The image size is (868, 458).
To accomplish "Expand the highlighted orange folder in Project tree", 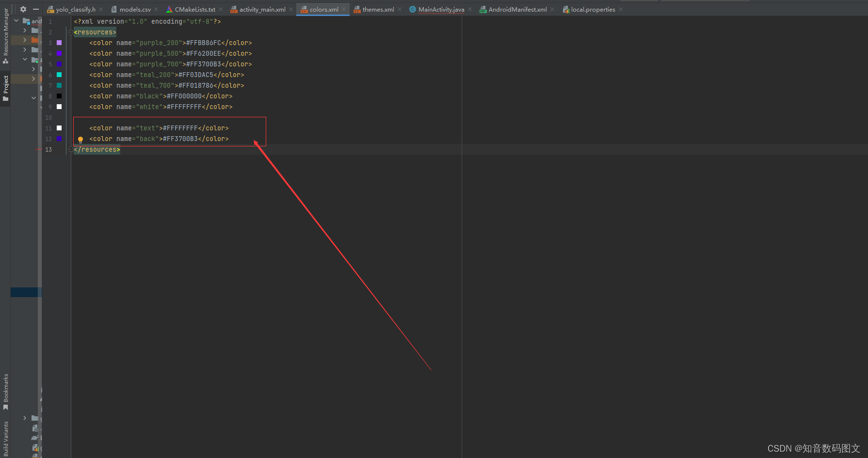I will [x=35, y=40].
